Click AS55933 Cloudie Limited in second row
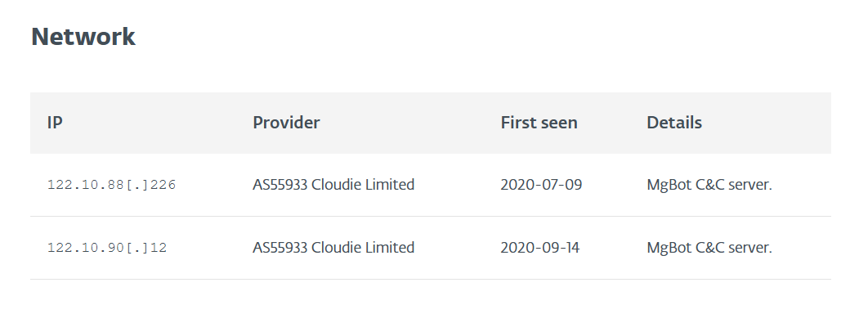 333,247
